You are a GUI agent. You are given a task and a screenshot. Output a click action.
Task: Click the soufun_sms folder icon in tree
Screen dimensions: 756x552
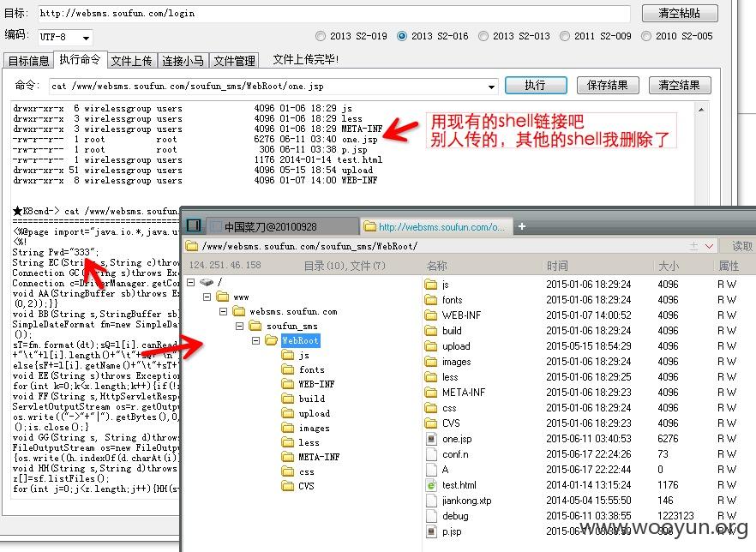click(255, 326)
